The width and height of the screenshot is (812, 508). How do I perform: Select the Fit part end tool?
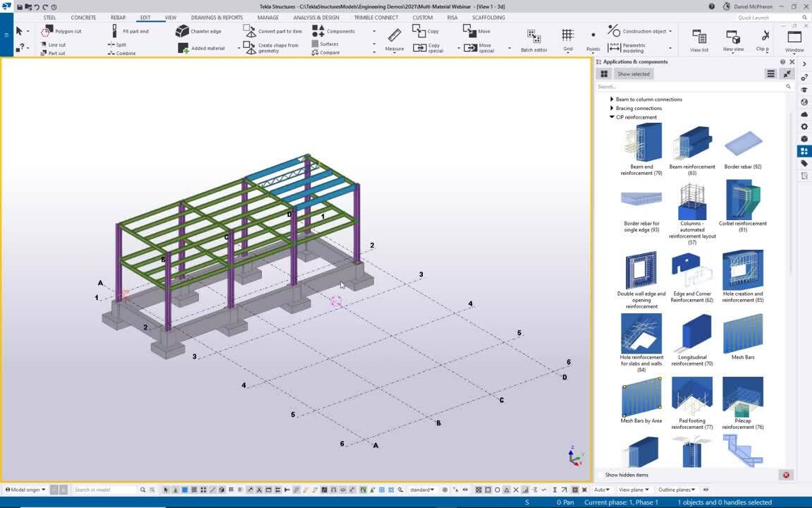pos(134,31)
